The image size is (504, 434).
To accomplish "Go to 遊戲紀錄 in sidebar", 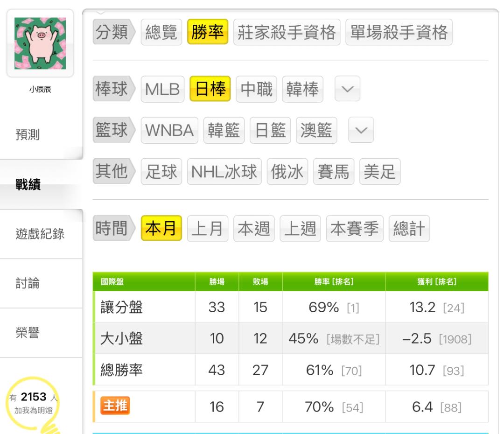I will pos(40,234).
